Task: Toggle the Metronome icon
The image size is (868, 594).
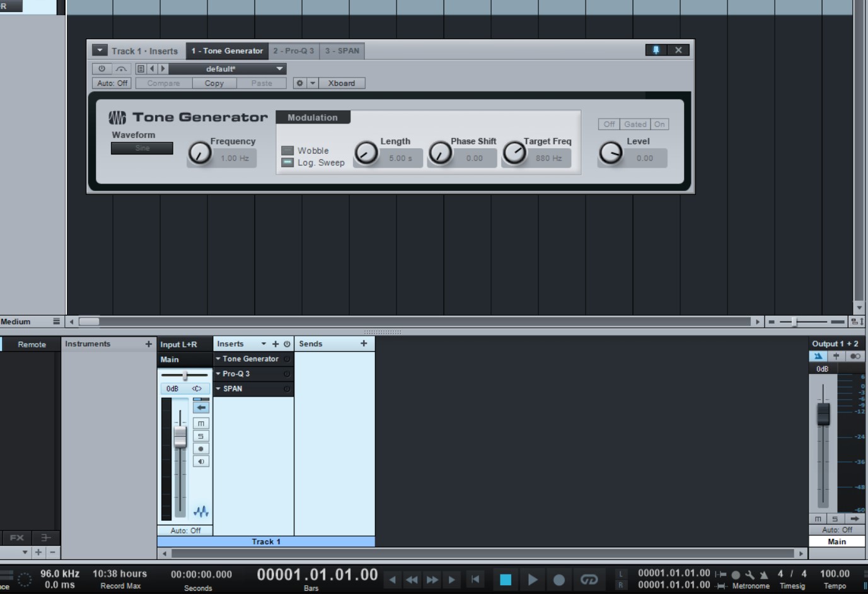Action: pos(764,574)
